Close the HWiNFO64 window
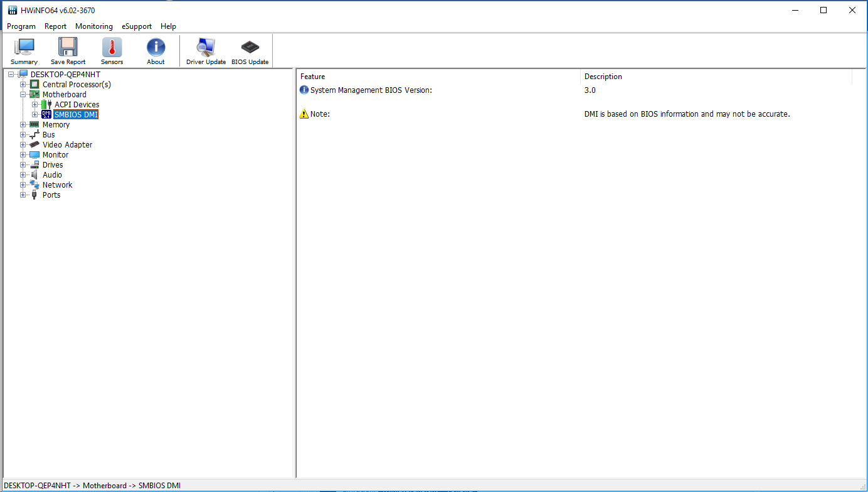 852,10
